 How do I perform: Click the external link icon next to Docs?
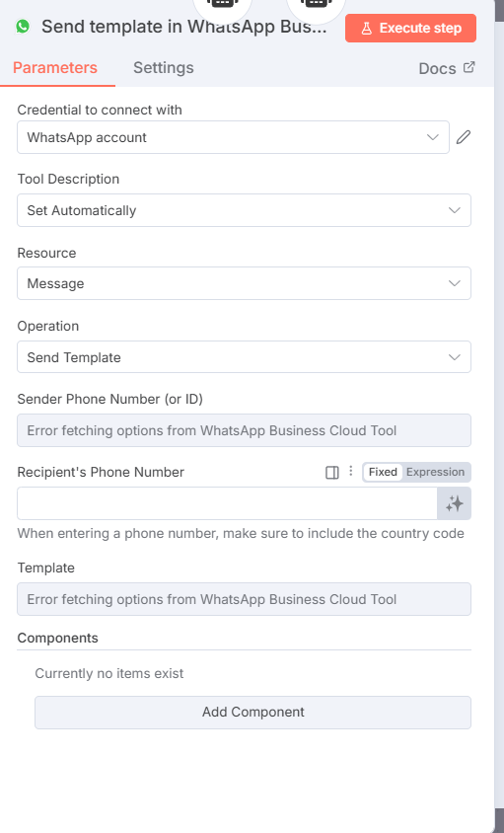(468, 67)
